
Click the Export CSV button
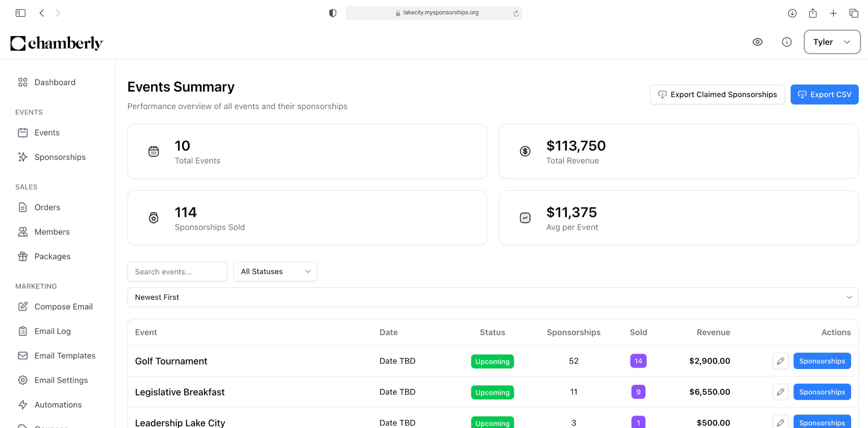825,94
